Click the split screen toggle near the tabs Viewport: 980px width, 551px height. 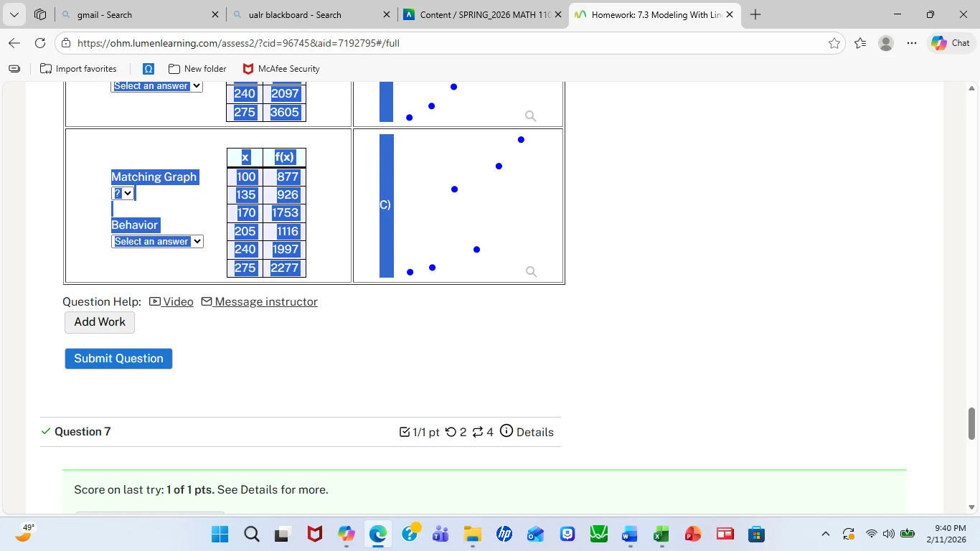pyautogui.click(x=40, y=14)
